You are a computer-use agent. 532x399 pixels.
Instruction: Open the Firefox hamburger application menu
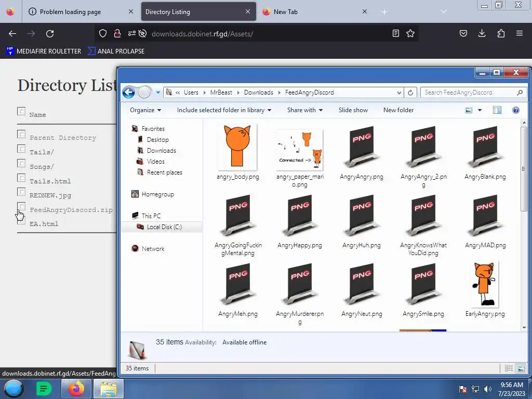[520, 33]
